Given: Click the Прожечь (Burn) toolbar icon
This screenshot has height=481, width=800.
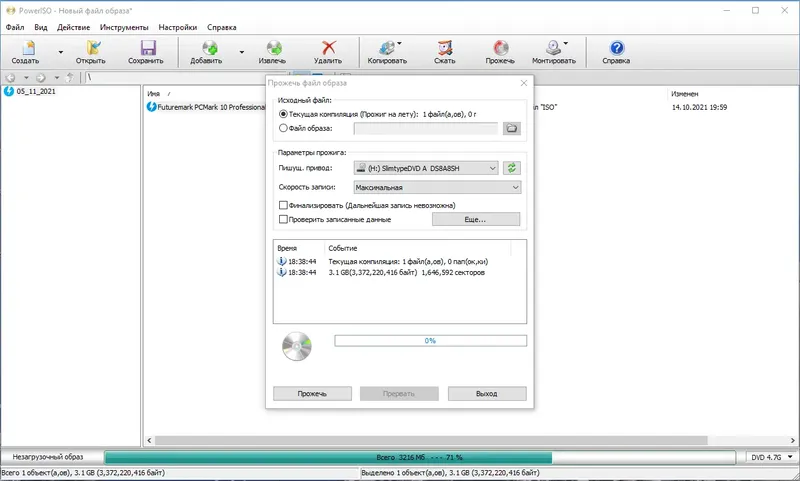Looking at the screenshot, I should pyautogui.click(x=501, y=52).
